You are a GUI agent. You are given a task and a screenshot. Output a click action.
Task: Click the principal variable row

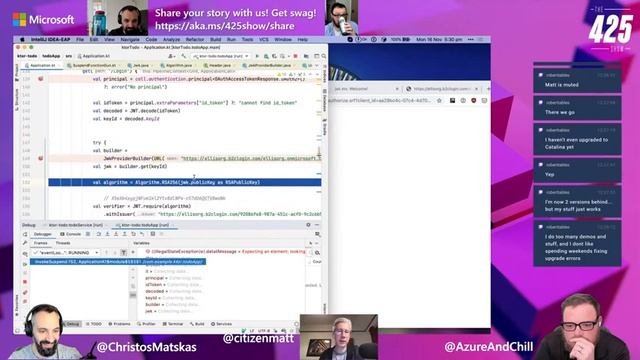pos(173,278)
